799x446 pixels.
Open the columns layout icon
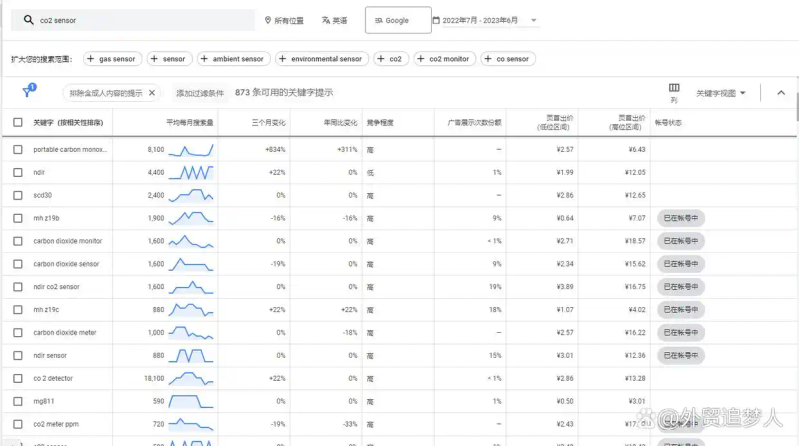pos(674,88)
